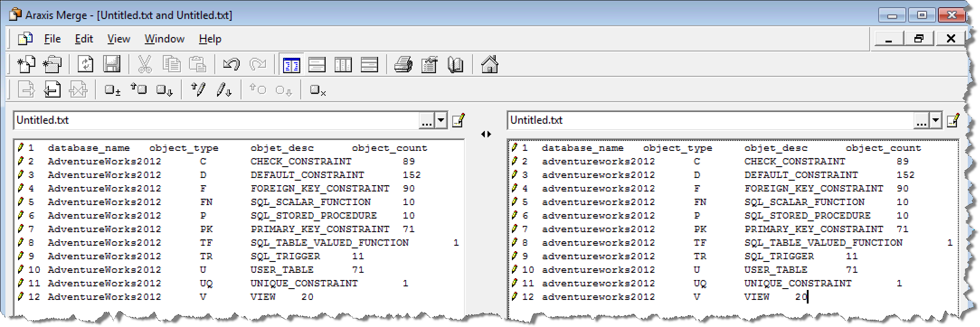Open the report clipboard icon
980x327 pixels.
point(429,65)
